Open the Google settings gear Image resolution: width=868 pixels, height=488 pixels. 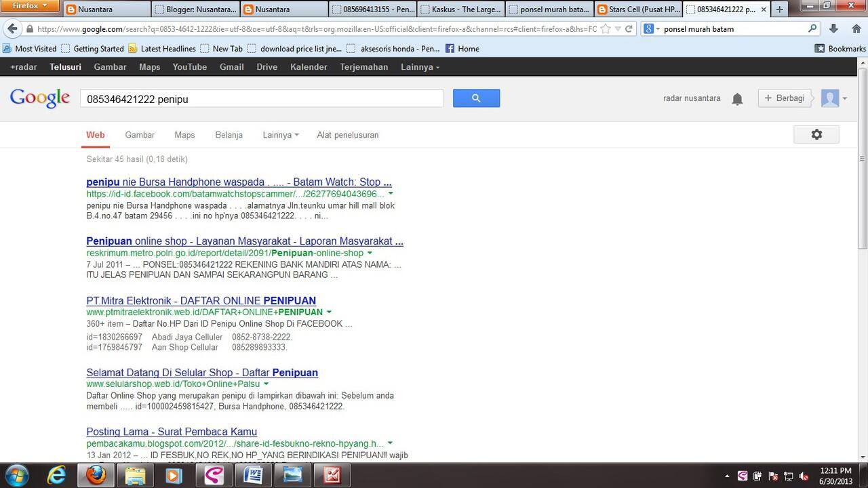[x=816, y=134]
